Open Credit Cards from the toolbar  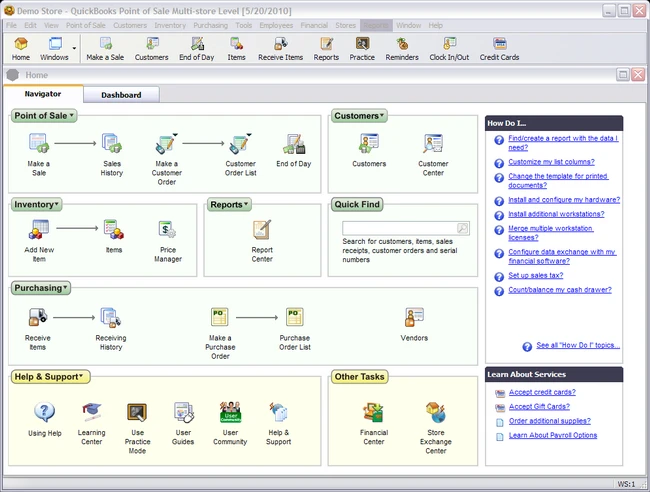point(500,49)
